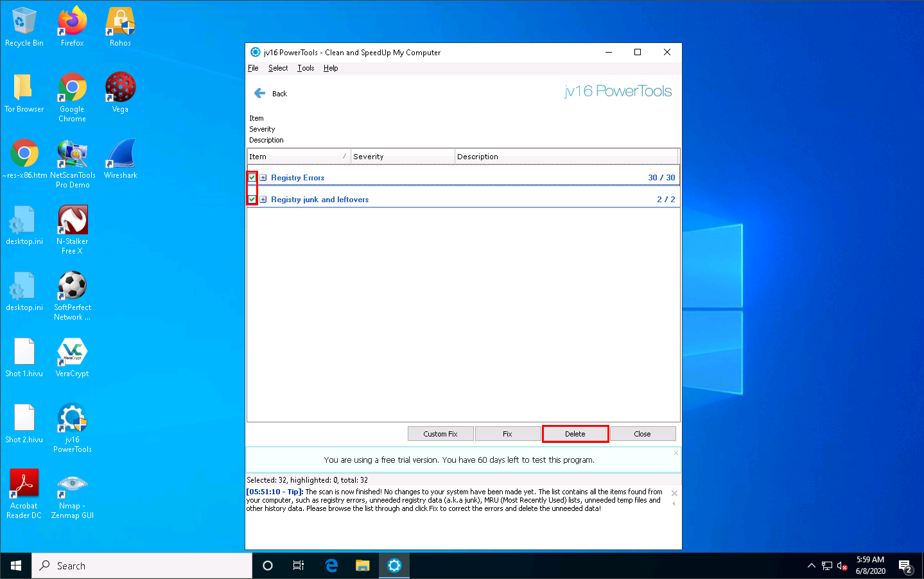Open Task View in taskbar
This screenshot has width=924, height=579.
pos(299,566)
